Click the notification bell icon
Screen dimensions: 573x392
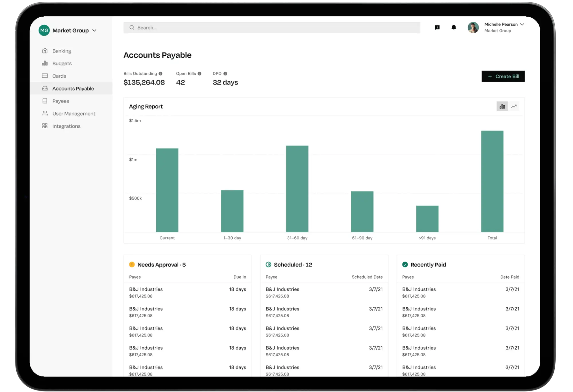(x=454, y=27)
